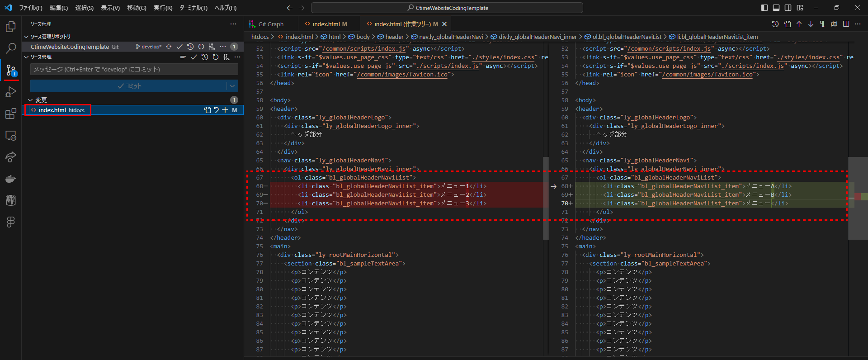Open commit options dropdown arrow
868x360 pixels.
[x=232, y=86]
